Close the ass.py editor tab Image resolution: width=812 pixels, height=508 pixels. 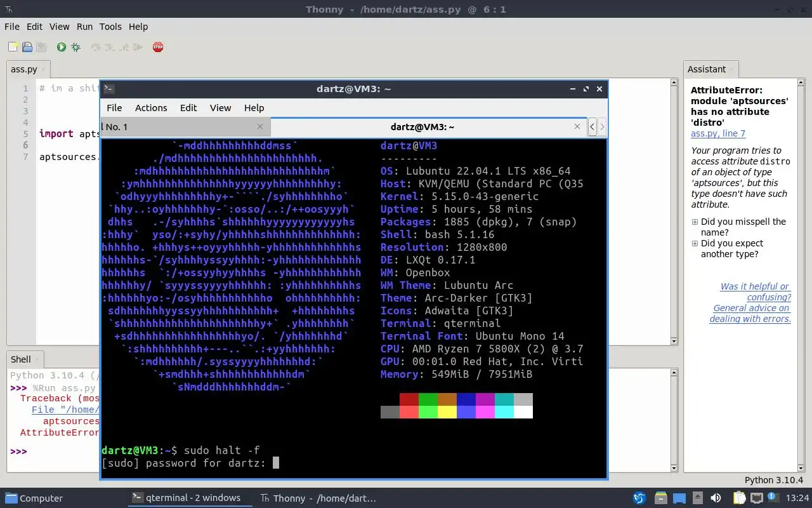(x=44, y=69)
